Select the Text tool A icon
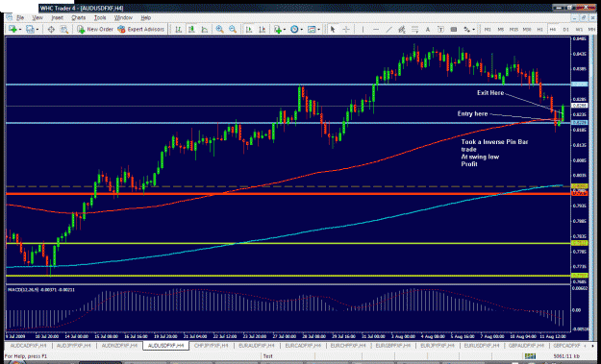The width and height of the screenshot is (601, 364). pos(428,29)
